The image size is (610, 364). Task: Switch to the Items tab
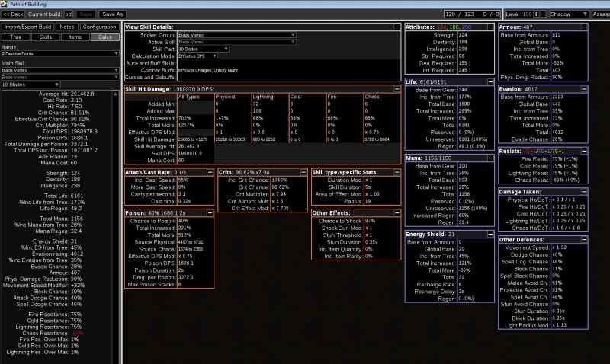(x=75, y=37)
